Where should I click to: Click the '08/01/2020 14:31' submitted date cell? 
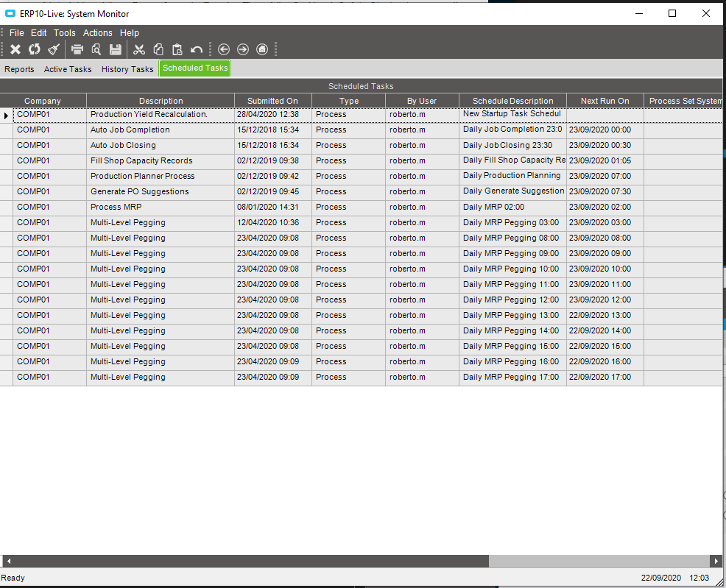coord(273,208)
